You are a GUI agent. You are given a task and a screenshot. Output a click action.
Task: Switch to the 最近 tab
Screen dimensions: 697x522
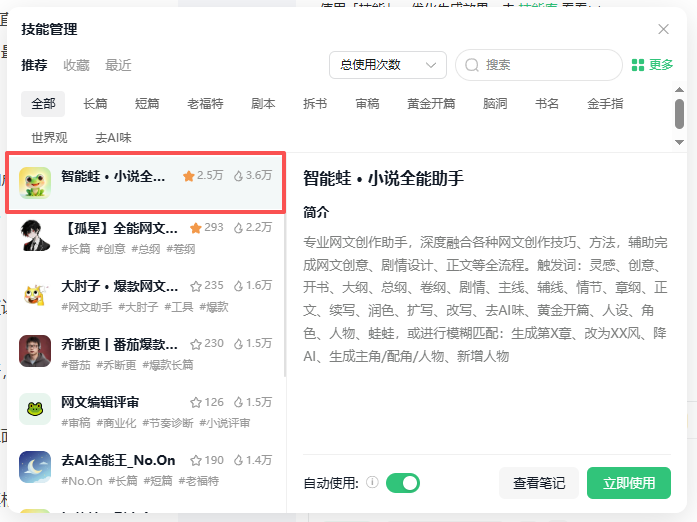118,65
